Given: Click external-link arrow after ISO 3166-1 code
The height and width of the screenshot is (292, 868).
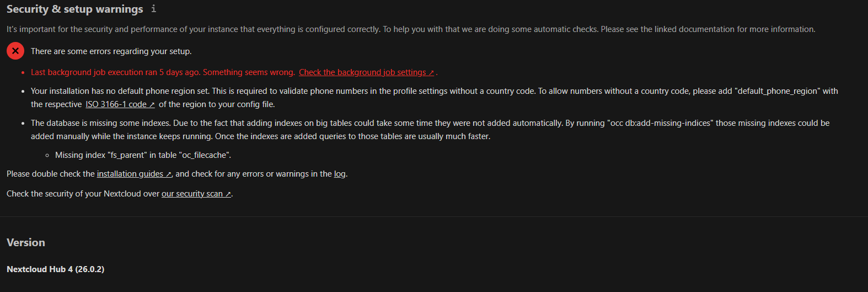Looking at the screenshot, I should tap(152, 105).
